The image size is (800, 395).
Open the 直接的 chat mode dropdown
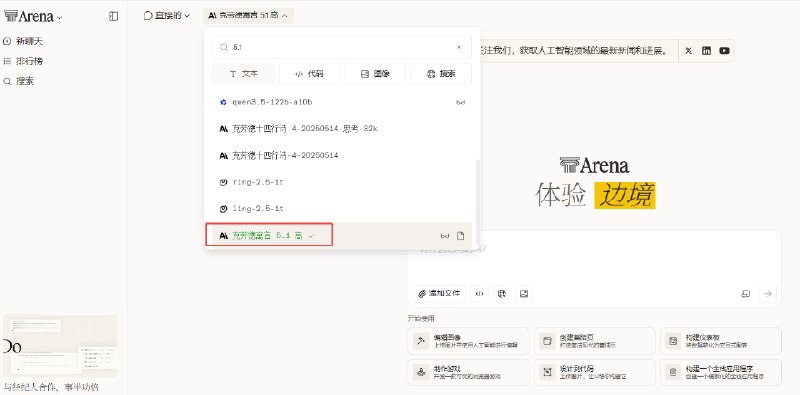(x=166, y=16)
